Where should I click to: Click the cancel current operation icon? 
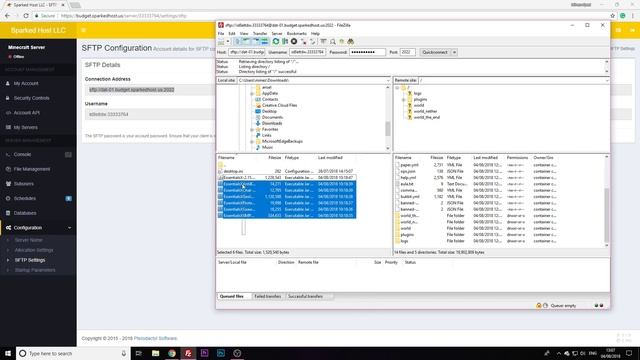click(x=294, y=42)
